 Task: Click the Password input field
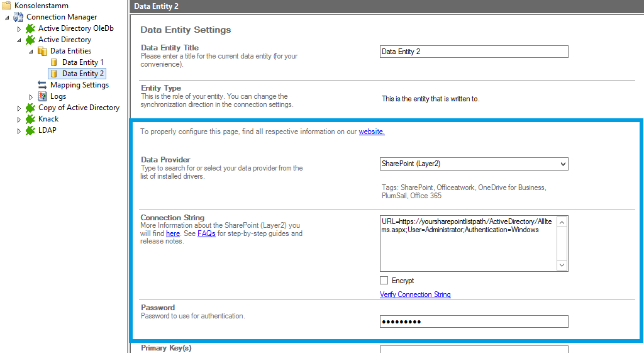pyautogui.click(x=474, y=322)
